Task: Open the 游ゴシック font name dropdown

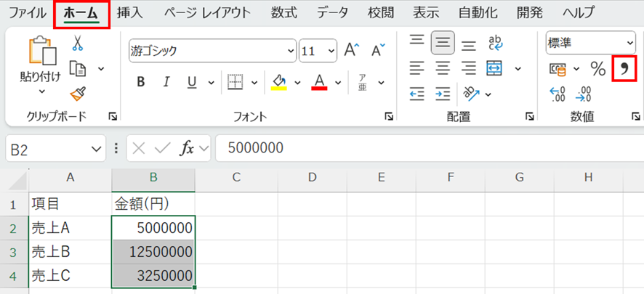Action: tap(291, 51)
